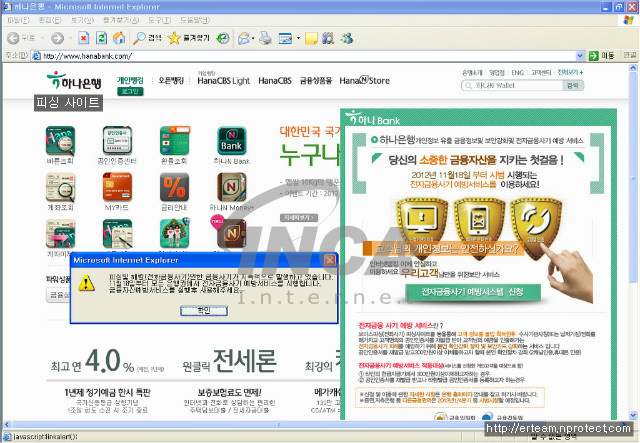Open the 보기(V) menu

point(82,20)
